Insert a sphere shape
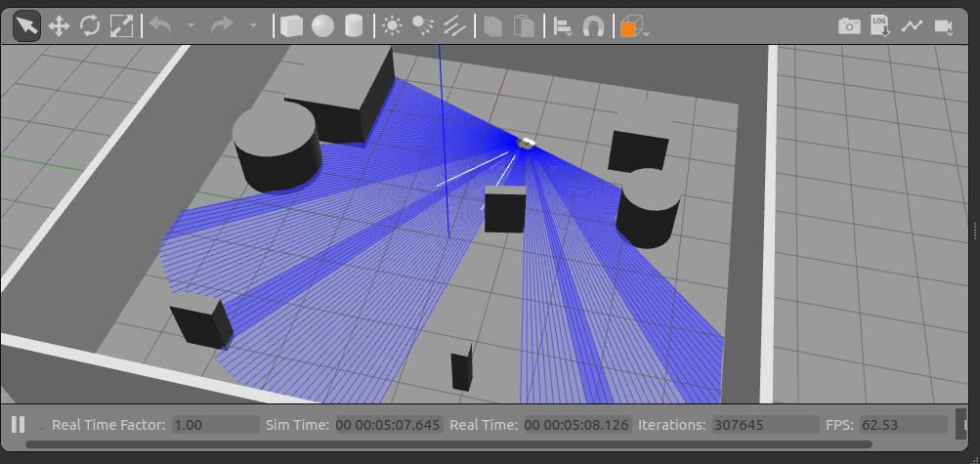980x464 pixels. point(322,26)
